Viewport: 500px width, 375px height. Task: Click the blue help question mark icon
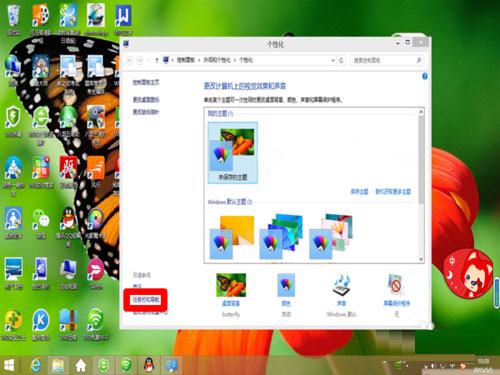pos(425,76)
